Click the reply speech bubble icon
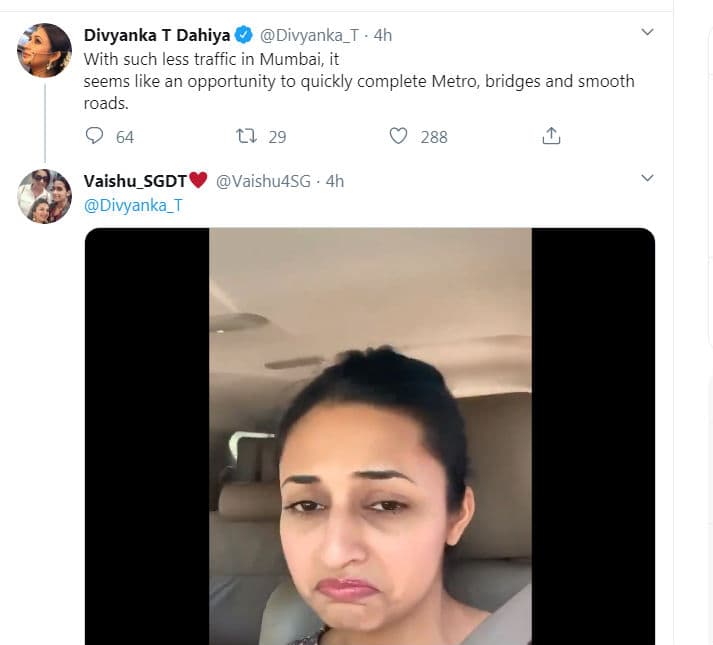Viewport: 713px width, 645px height. tap(94, 136)
